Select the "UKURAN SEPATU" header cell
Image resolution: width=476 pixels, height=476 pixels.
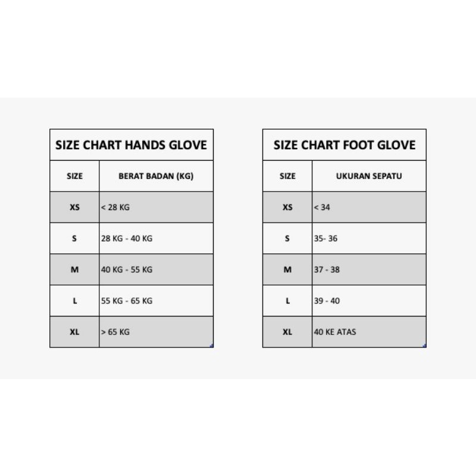coord(369,176)
